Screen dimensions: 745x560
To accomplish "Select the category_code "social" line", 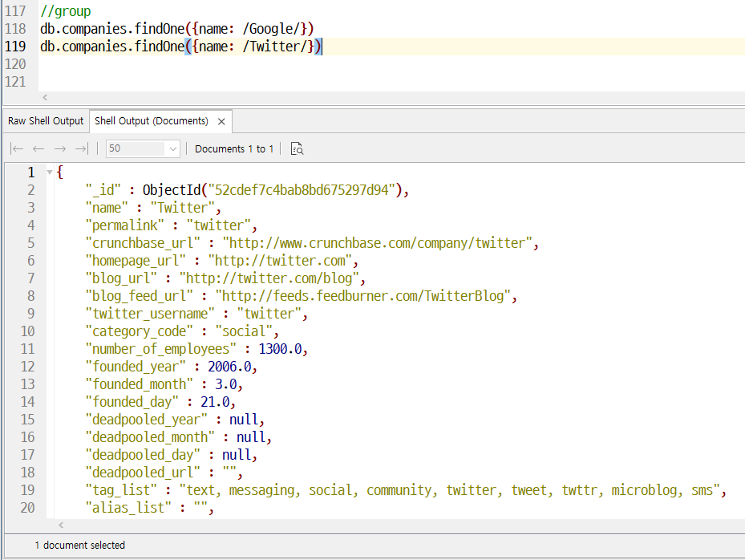I will click(182, 331).
